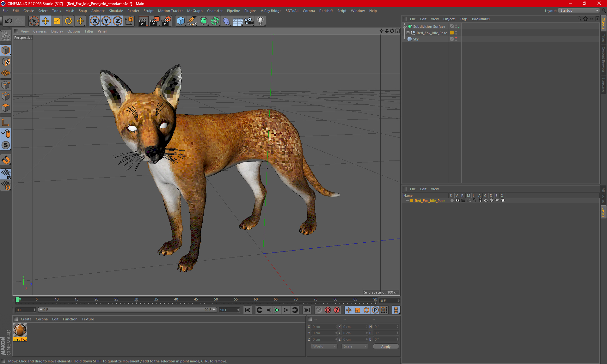Click the current frame 0 F field
The width and height of the screenshot is (607, 364).
(x=26, y=310)
